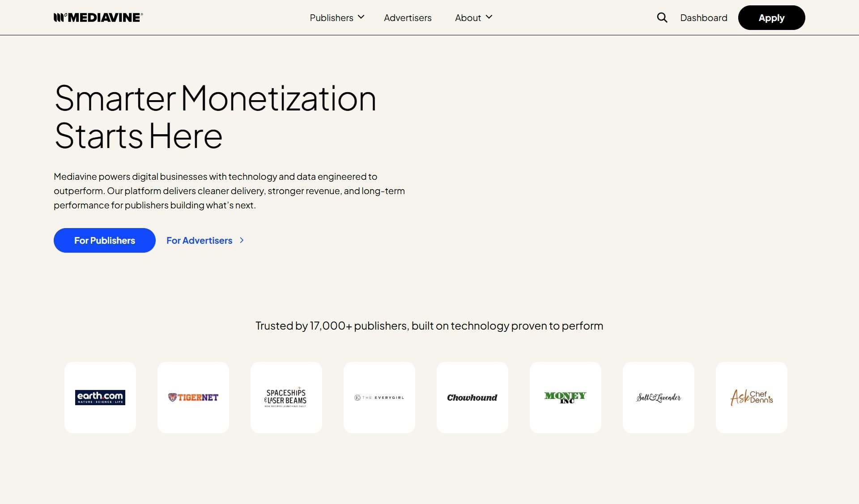Open the Salt & Lavender logo

(658, 397)
